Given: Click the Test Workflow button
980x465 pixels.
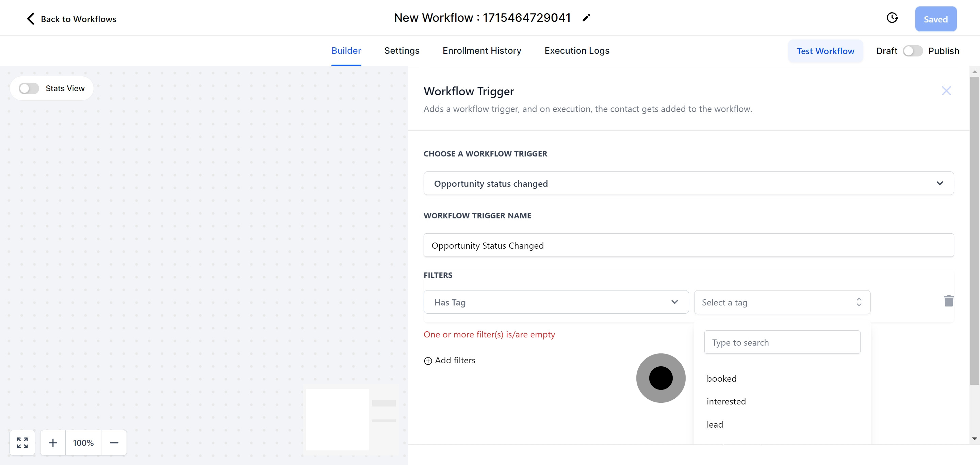Looking at the screenshot, I should [825, 51].
